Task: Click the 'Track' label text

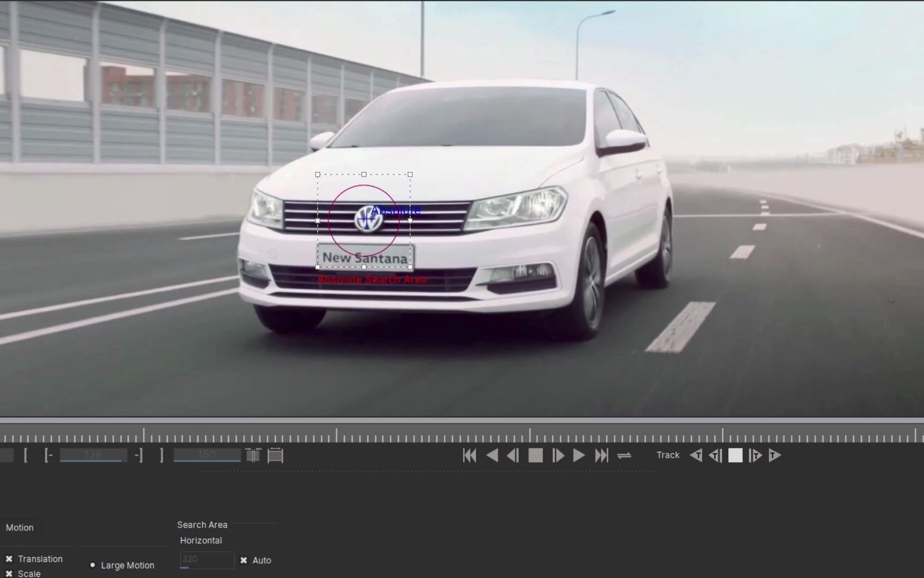Action: pyautogui.click(x=668, y=455)
